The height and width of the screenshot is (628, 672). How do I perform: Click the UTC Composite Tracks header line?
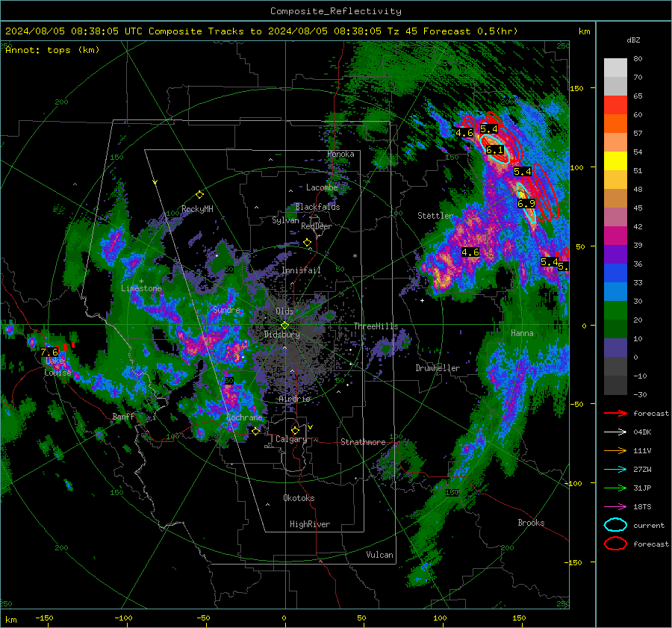261,31
